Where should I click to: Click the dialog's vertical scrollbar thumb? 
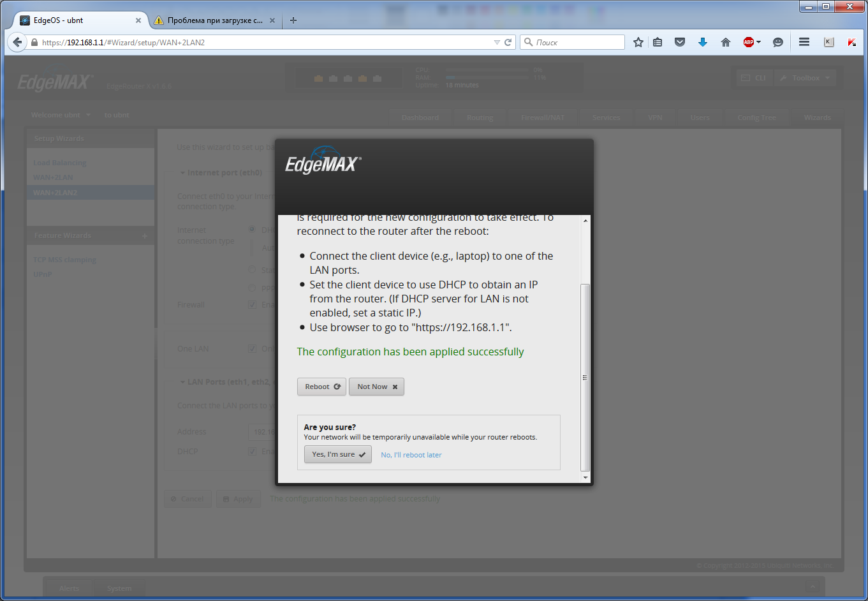[585, 376]
